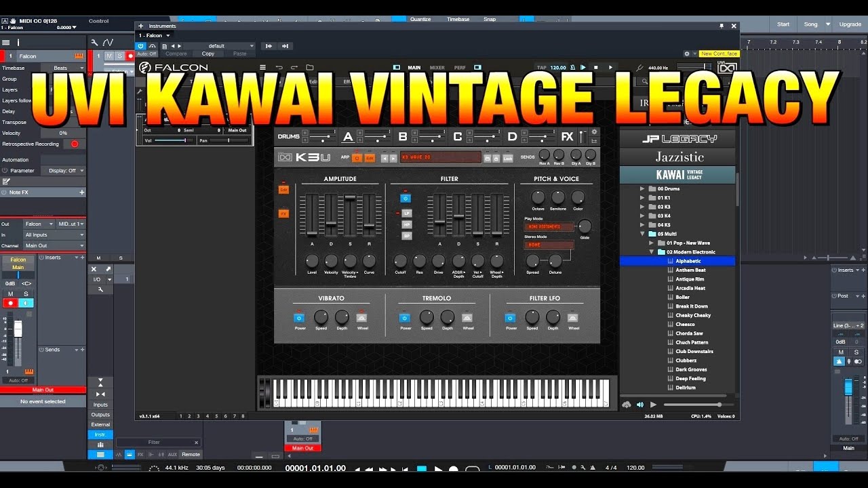This screenshot has height=488, width=868.
Task: Select layer A tab
Action: 348,137
